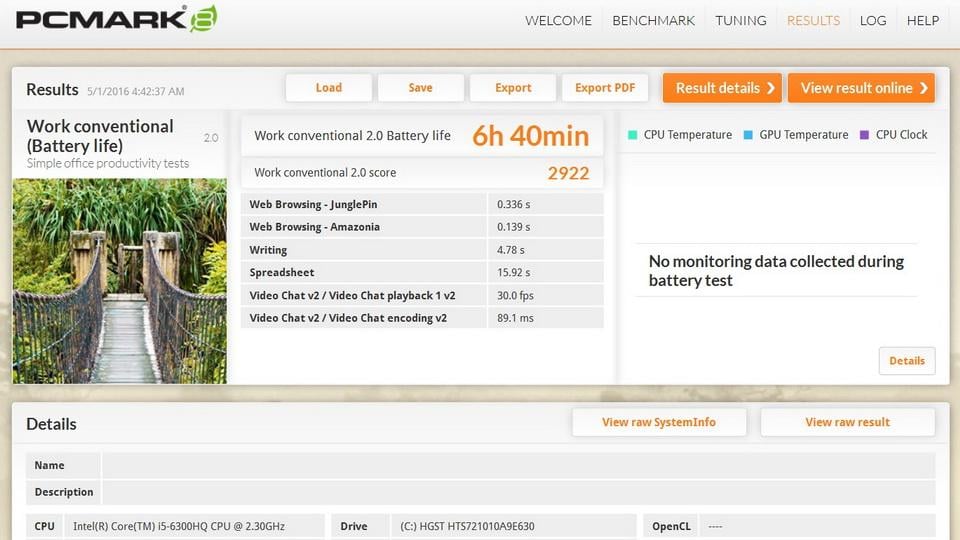Image resolution: width=960 pixels, height=540 pixels.
Task: Open the Welcome tab
Action: [x=558, y=21]
